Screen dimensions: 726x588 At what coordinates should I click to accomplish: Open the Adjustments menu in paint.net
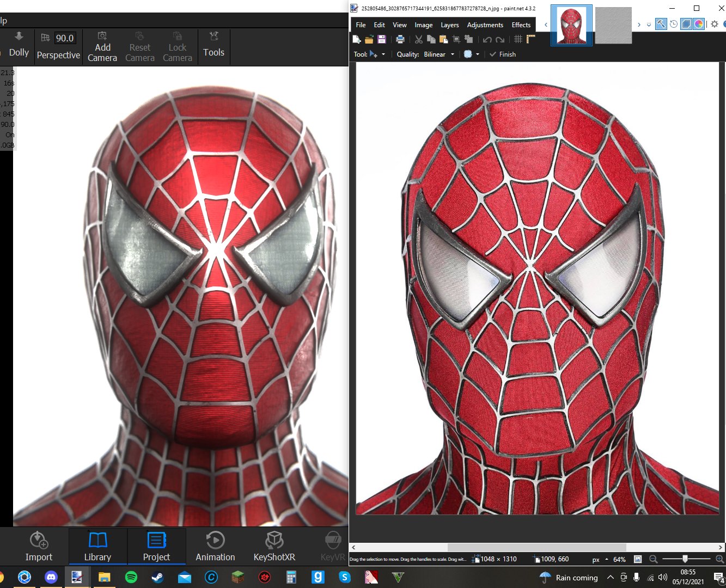pyautogui.click(x=485, y=24)
